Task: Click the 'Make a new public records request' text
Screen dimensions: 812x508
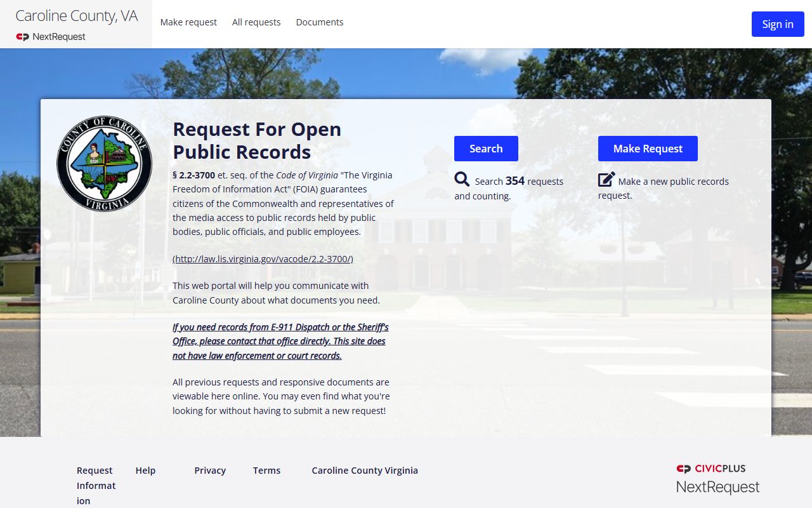Action: tap(664, 188)
